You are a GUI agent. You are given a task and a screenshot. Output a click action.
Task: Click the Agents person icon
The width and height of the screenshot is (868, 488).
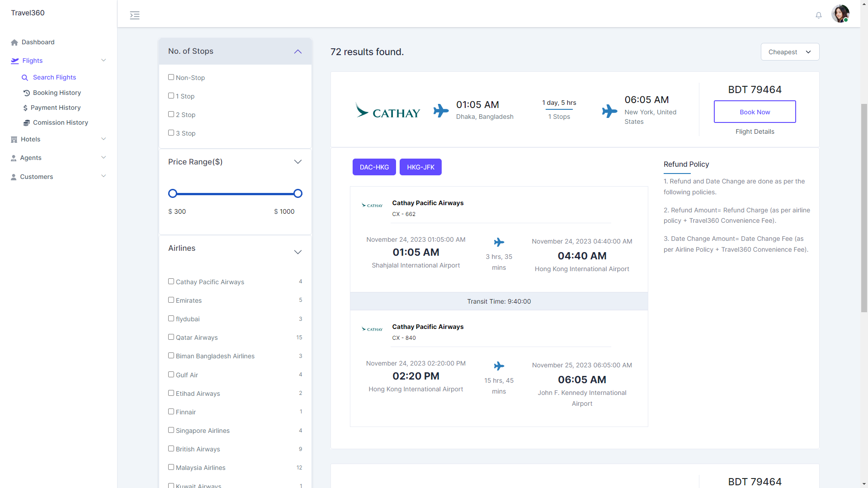(14, 158)
